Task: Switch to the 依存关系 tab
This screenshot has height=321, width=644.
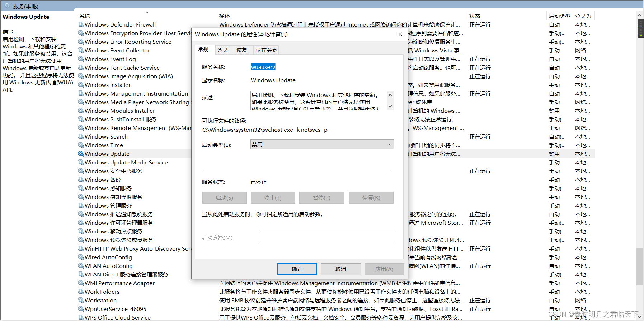Action: tap(266, 50)
